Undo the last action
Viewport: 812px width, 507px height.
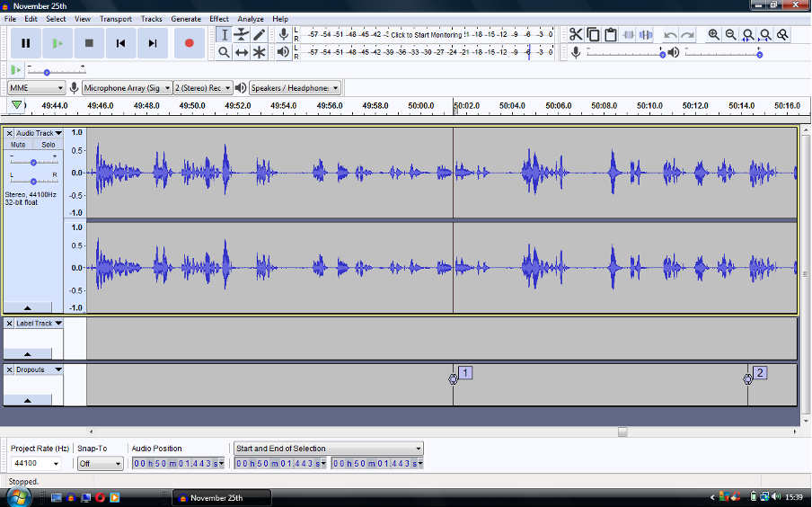670,35
